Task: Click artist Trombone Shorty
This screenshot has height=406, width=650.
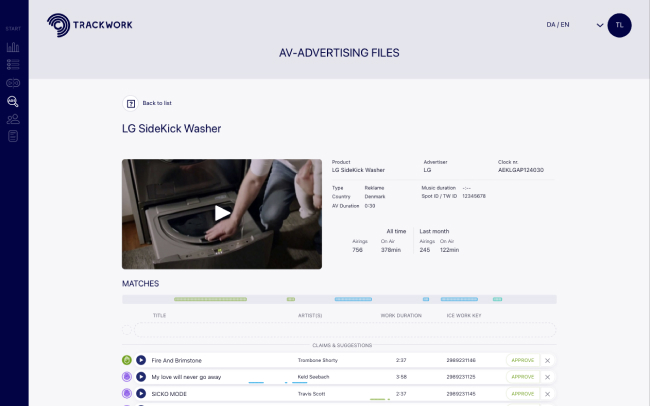Action: 318,360
